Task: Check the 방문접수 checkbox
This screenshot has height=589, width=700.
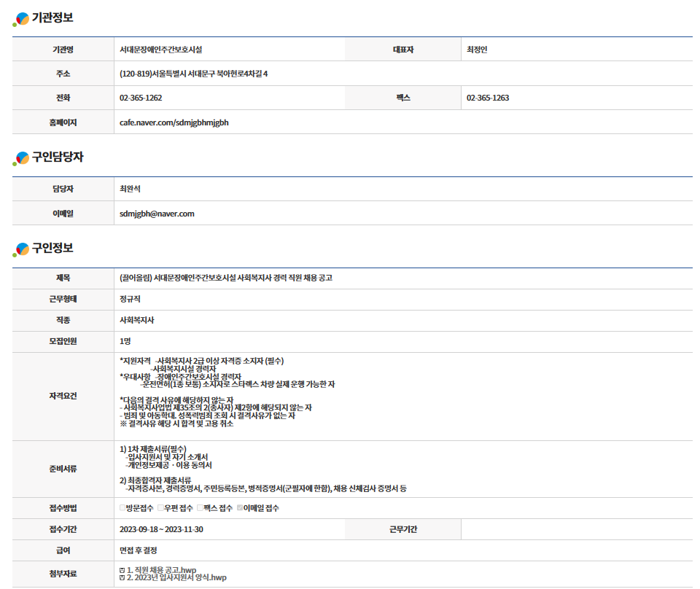Action: (x=122, y=508)
